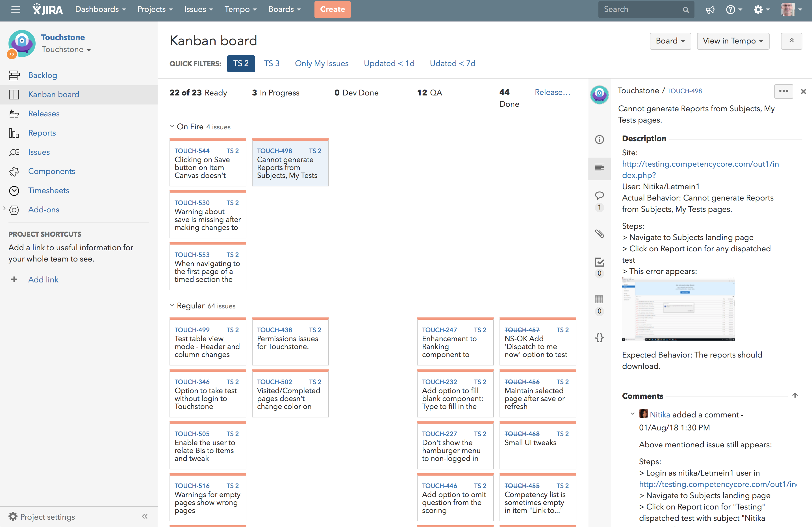
Task: Open the error screenshot thumbnail
Action: [x=678, y=309]
